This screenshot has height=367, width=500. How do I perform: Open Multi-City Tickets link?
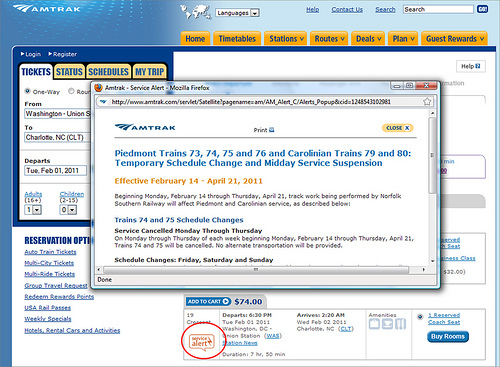[49, 263]
